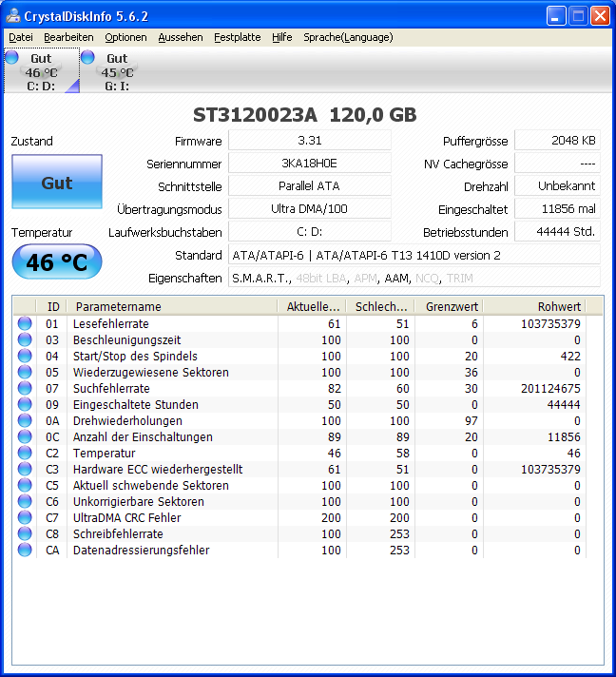Image resolution: width=616 pixels, height=677 pixels.
Task: Click the NV Cachegrösse value field
Action: pos(557,164)
